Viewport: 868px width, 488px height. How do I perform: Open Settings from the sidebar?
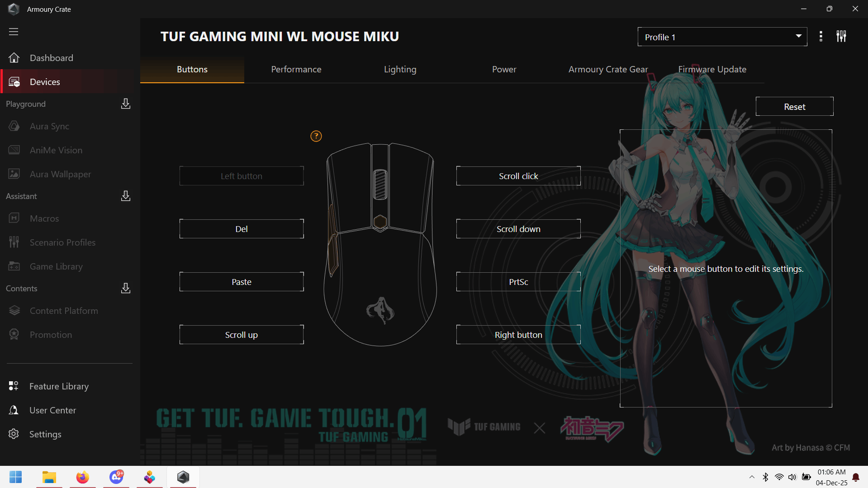45,434
